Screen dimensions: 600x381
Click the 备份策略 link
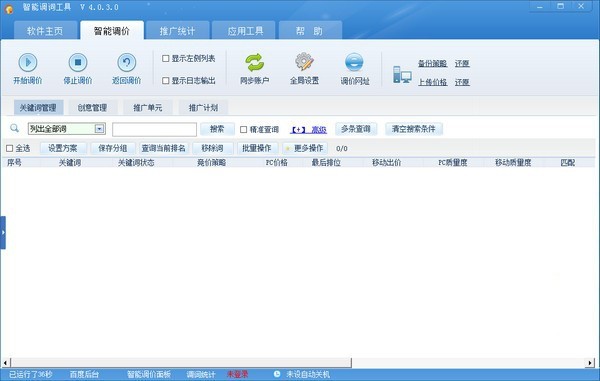432,64
